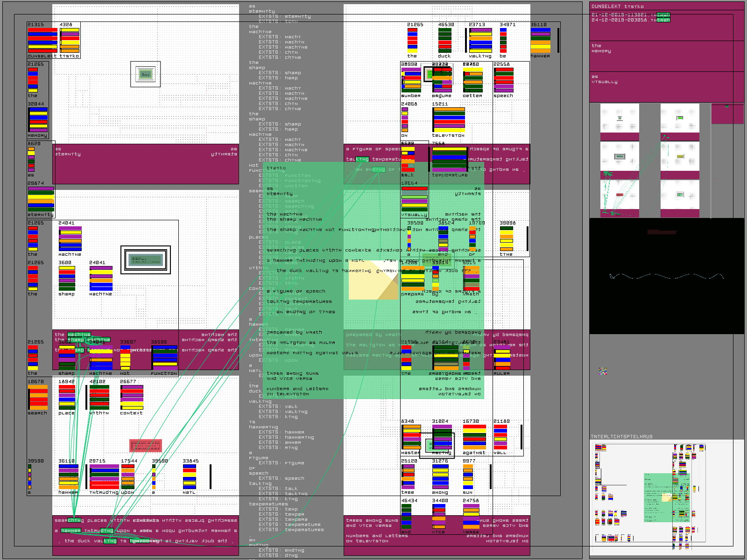747x560 pixels.
Task: Click the 'DUNSELEKT tisiko' panel header
Action: pos(667,7)
